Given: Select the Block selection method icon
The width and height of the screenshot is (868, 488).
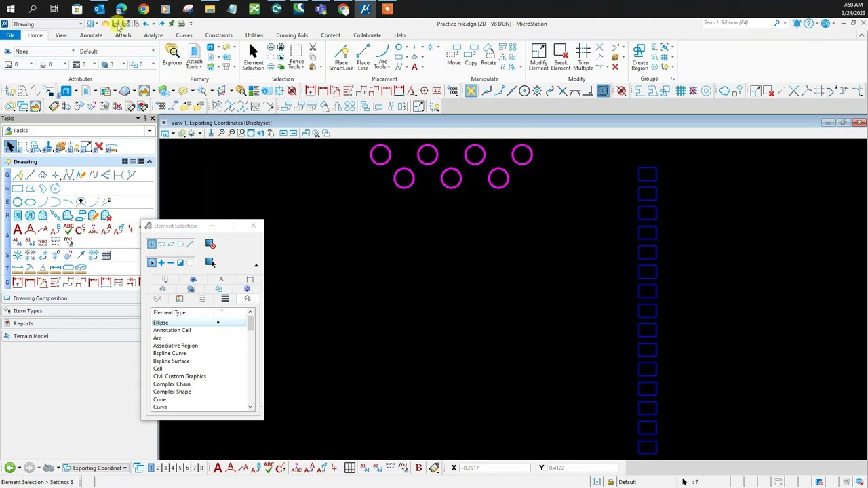Looking at the screenshot, I should [161, 244].
